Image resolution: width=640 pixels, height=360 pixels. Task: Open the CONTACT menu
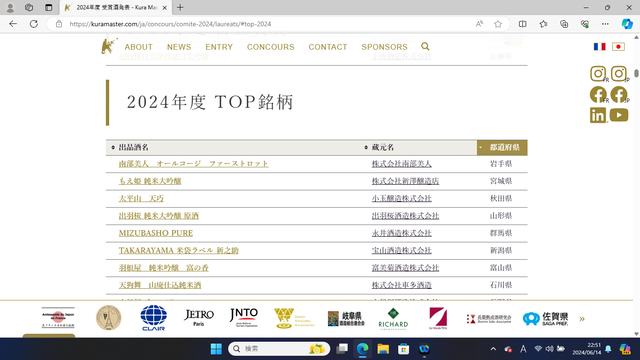pos(328,47)
